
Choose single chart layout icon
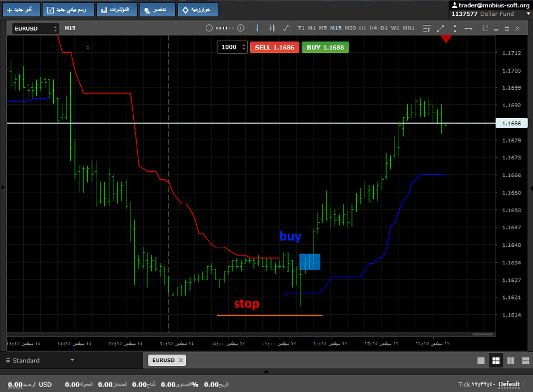click(x=481, y=361)
